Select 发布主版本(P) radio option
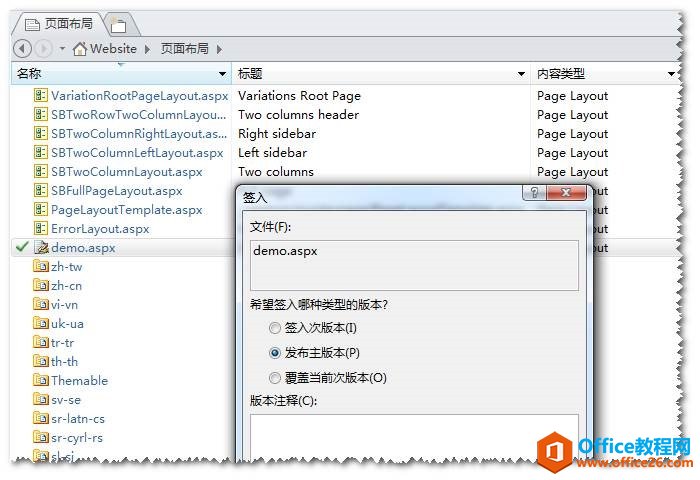 275,353
